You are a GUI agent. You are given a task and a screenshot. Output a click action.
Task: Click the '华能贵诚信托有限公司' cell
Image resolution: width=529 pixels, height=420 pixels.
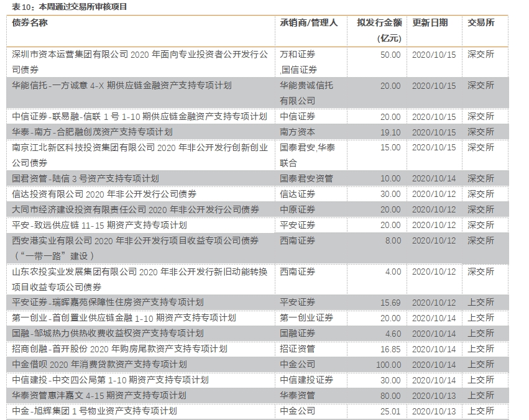coord(306,93)
